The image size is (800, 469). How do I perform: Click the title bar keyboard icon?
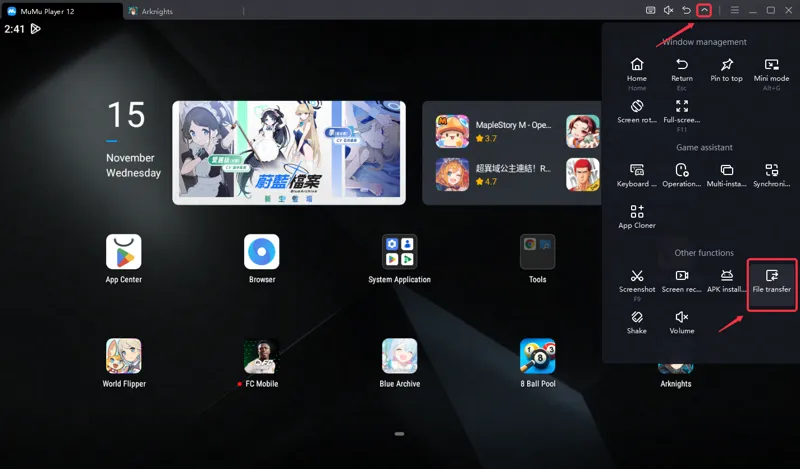coord(650,10)
